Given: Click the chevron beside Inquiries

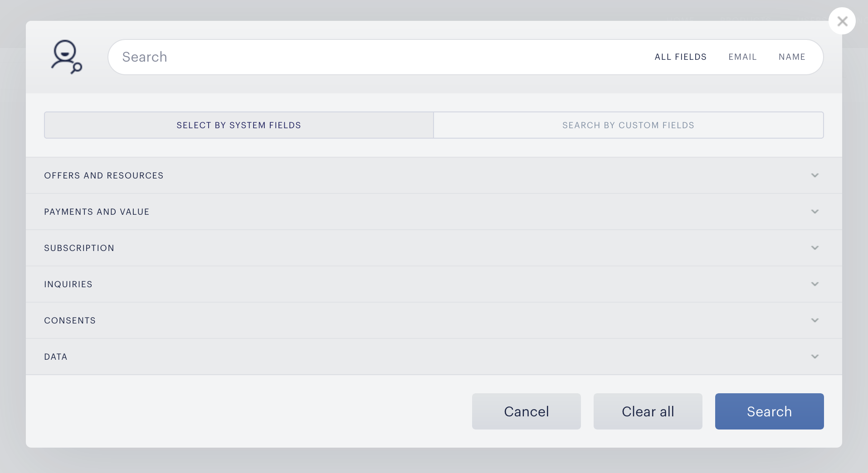Looking at the screenshot, I should pyautogui.click(x=815, y=284).
